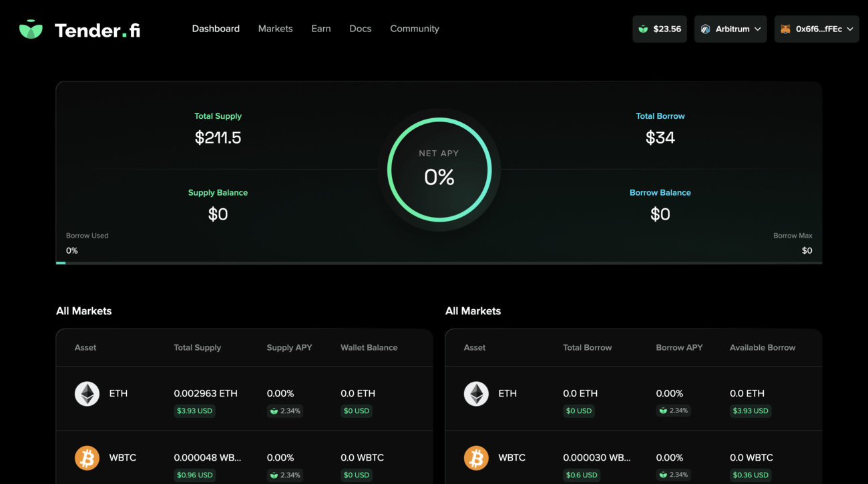The image size is (868, 484).
Task: Click the ETH icon in supply markets
Action: tap(87, 394)
